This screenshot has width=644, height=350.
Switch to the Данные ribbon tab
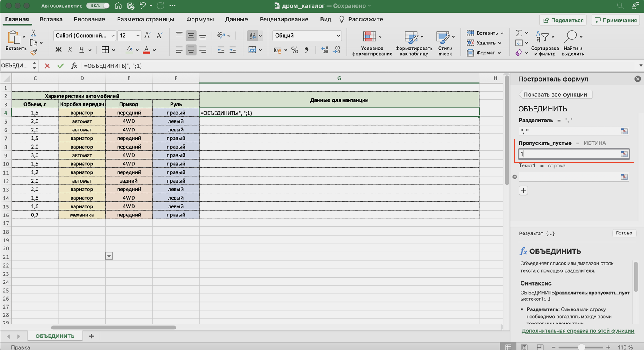[236, 19]
